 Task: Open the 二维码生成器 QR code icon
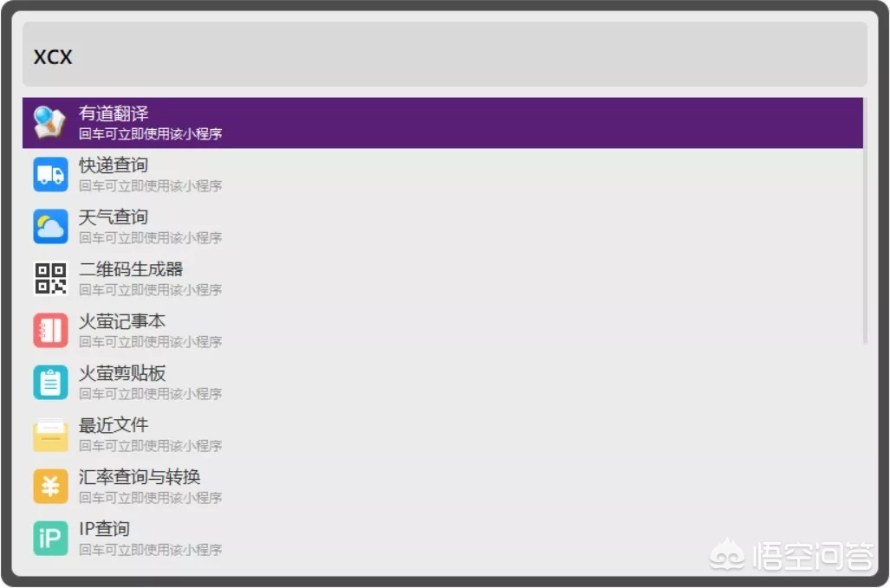49,278
